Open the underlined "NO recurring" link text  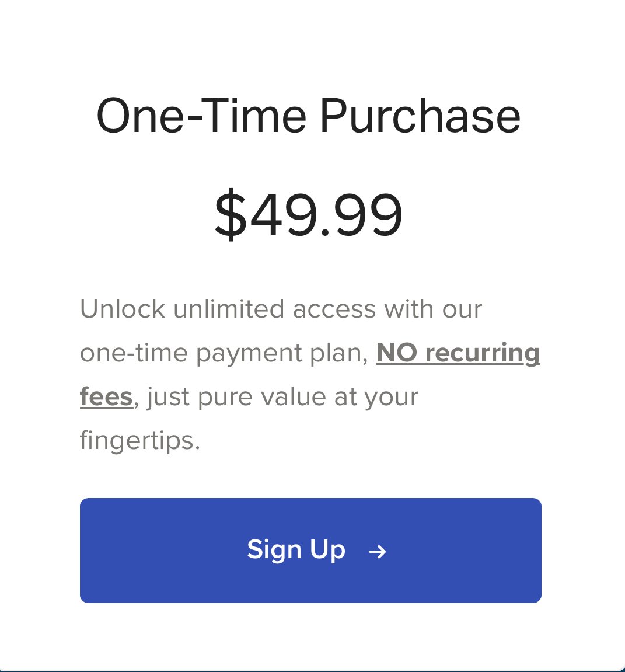458,354
